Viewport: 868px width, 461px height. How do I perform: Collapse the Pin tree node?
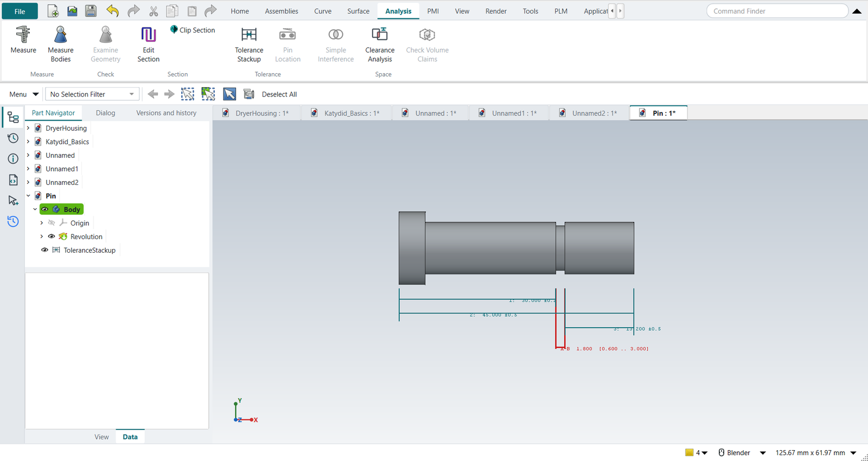coord(28,196)
